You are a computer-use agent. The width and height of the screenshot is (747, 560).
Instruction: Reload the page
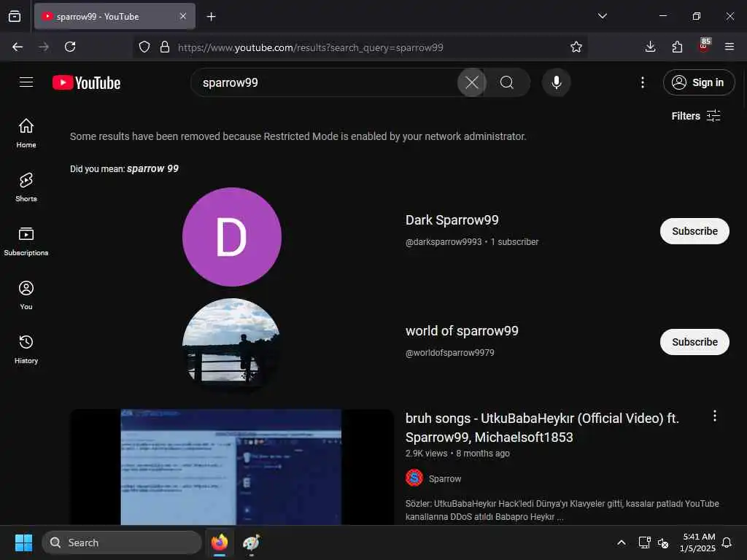(70, 47)
